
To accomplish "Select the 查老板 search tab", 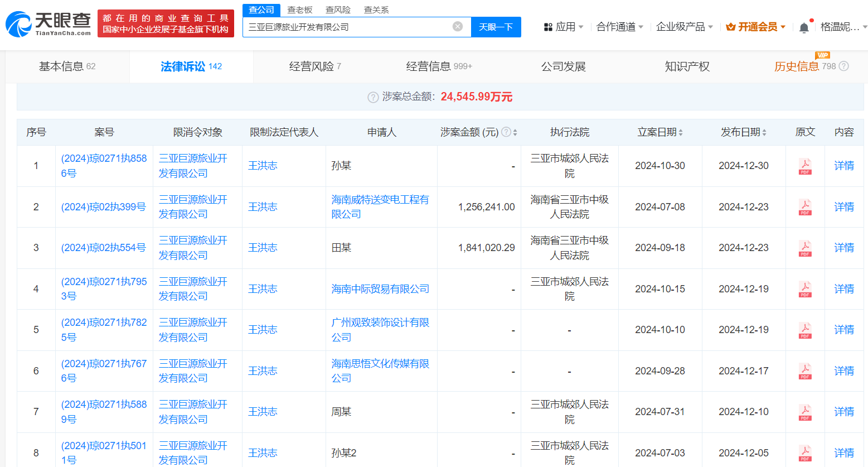I will [300, 9].
